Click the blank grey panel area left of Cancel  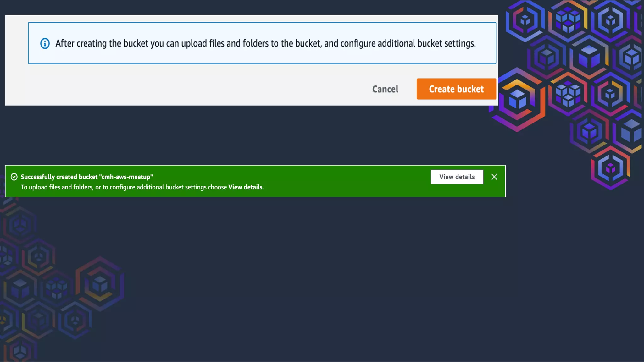(x=189, y=89)
